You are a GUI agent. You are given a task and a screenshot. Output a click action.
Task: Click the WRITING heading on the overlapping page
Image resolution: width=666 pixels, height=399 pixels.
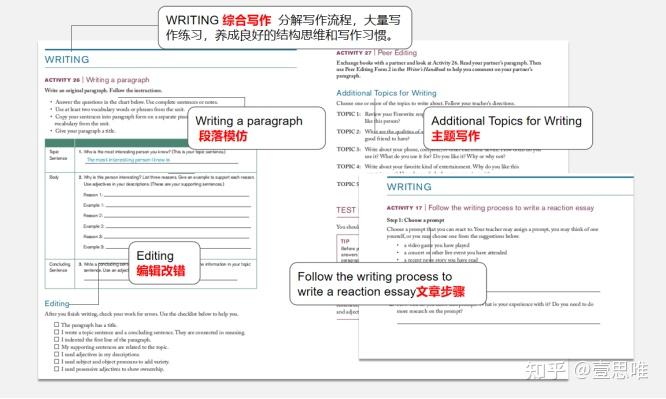click(x=409, y=187)
